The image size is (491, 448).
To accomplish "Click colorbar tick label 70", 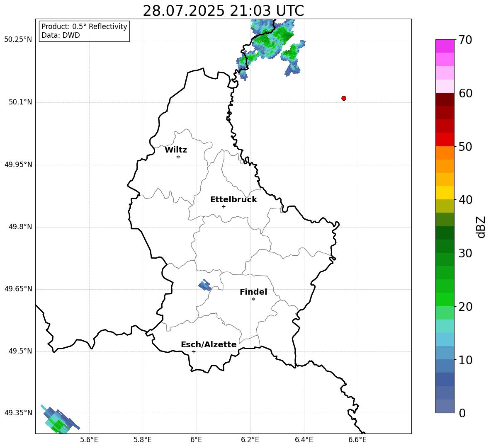I will coord(465,40).
